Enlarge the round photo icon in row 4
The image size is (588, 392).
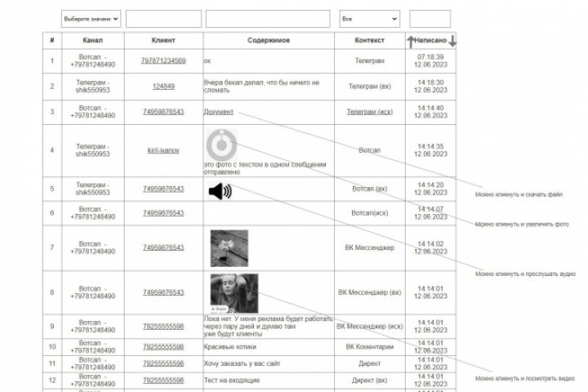pyautogui.click(x=221, y=145)
